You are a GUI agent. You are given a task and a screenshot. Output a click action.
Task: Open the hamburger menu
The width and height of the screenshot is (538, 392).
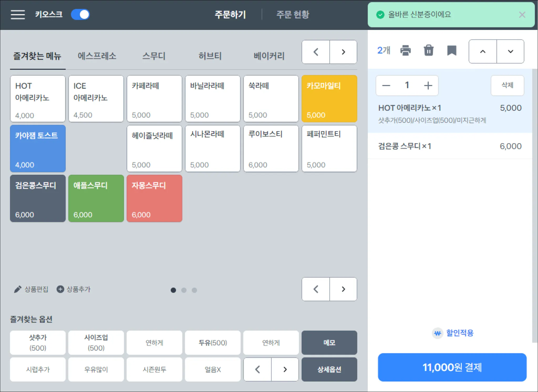pos(18,15)
